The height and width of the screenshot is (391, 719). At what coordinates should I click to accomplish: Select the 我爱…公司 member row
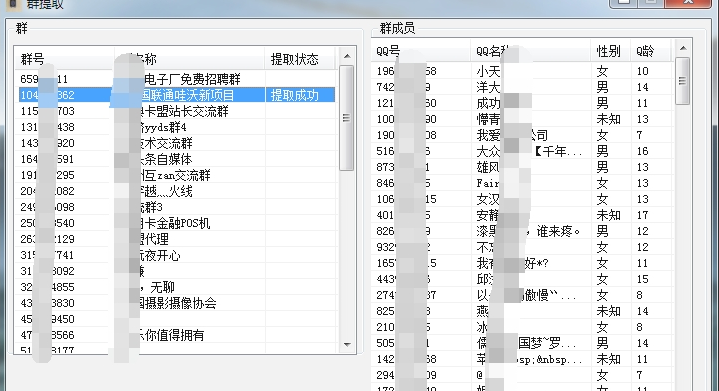[523, 135]
